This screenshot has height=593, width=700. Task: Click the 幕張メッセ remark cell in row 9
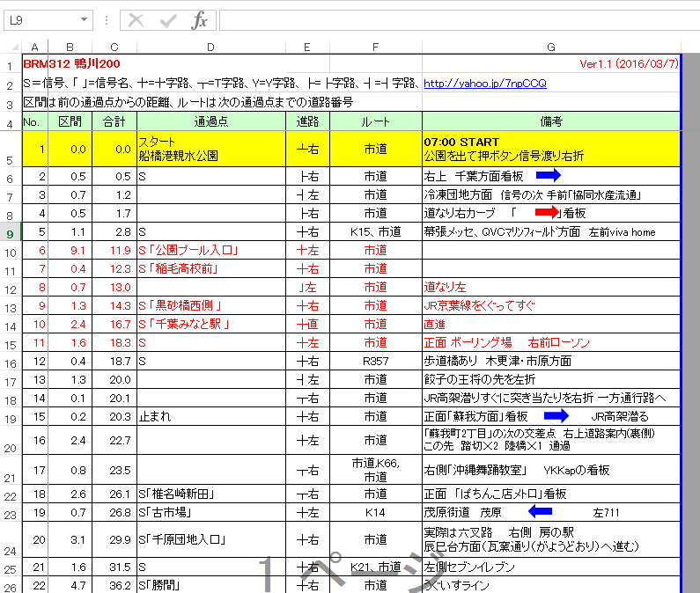click(x=551, y=232)
